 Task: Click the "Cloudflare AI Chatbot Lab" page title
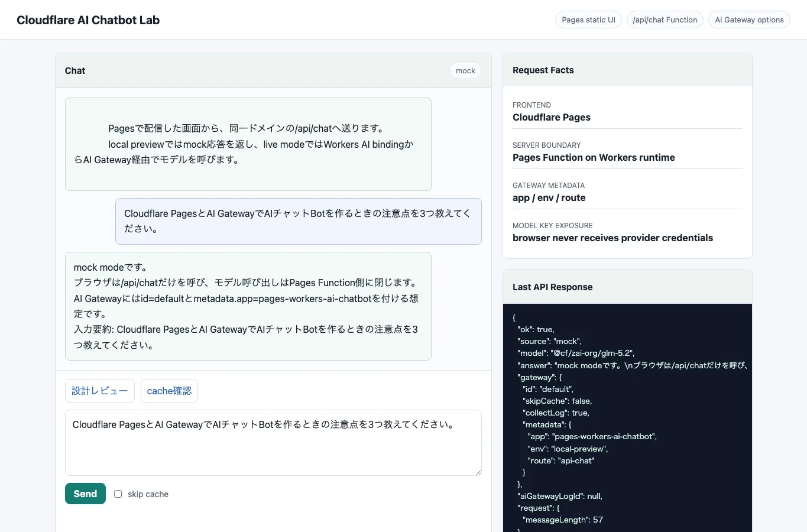[88, 20]
